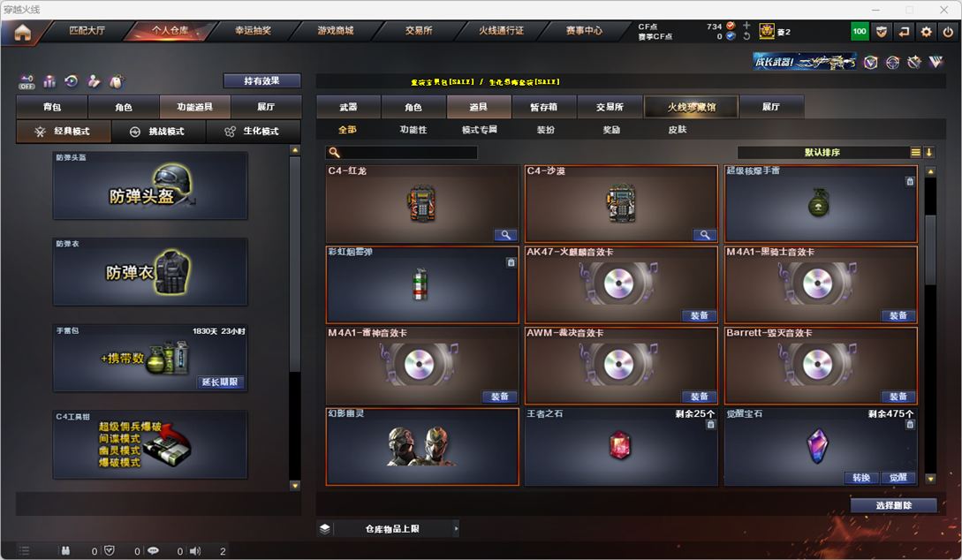Image resolution: width=962 pixels, height=560 pixels.
Task: Toggle the lock icon on 王者之石
Action: click(x=710, y=424)
